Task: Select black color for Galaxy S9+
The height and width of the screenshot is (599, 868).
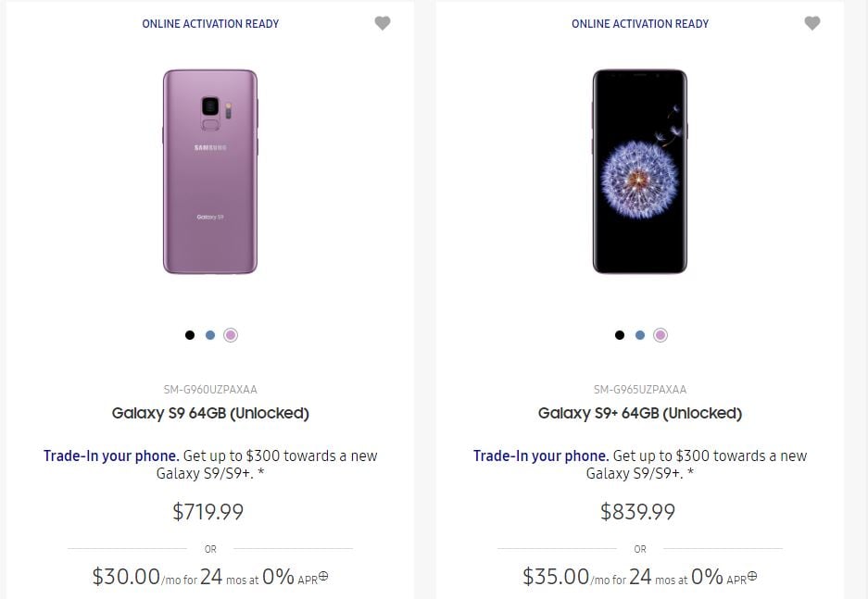Action: click(620, 335)
